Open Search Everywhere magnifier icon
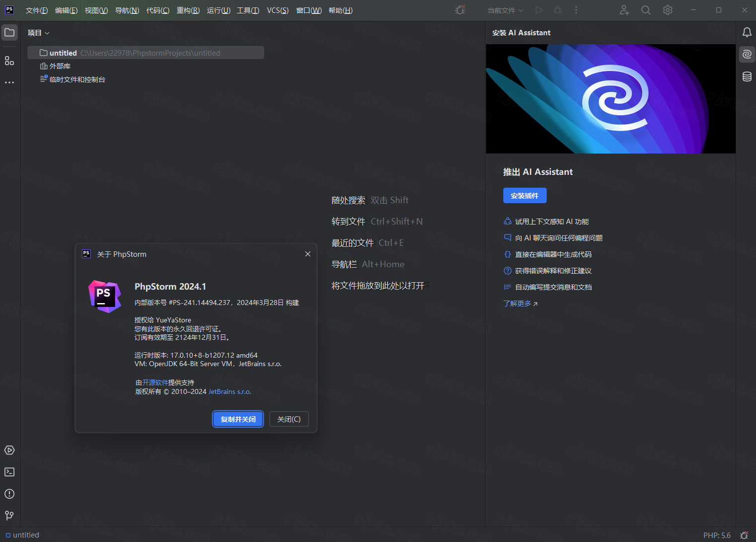 pyautogui.click(x=646, y=10)
